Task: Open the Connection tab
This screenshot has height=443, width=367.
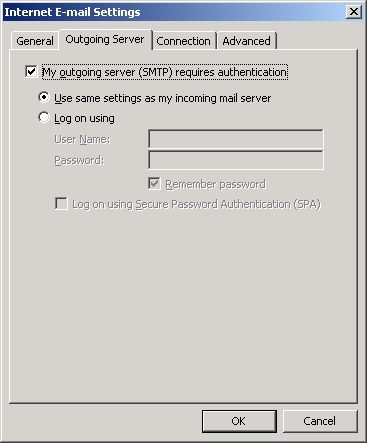Action: point(183,41)
